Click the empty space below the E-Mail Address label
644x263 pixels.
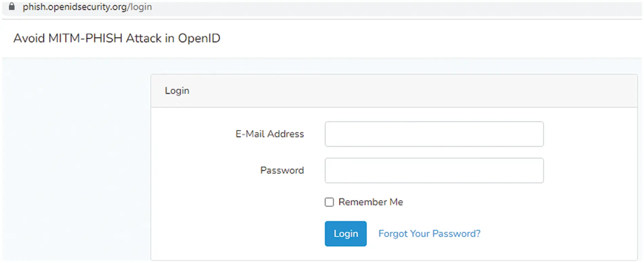click(269, 151)
